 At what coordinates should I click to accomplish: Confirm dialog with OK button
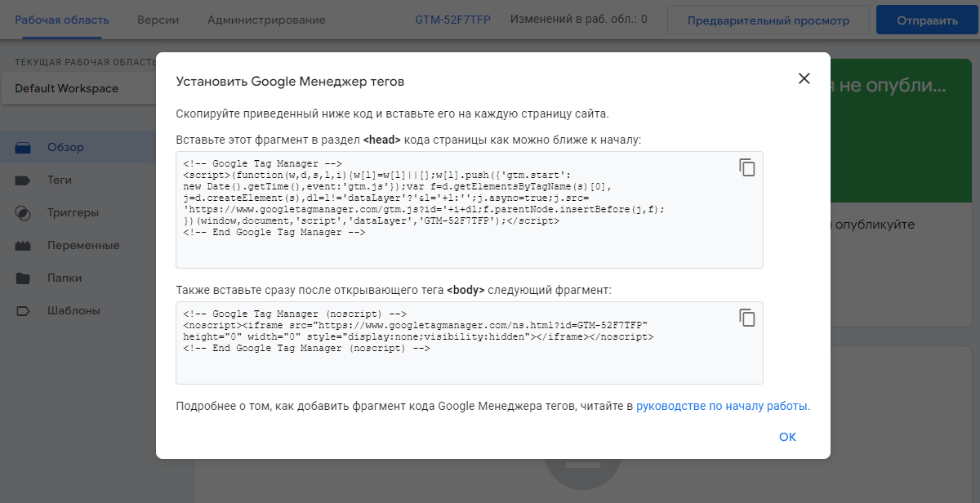click(787, 437)
